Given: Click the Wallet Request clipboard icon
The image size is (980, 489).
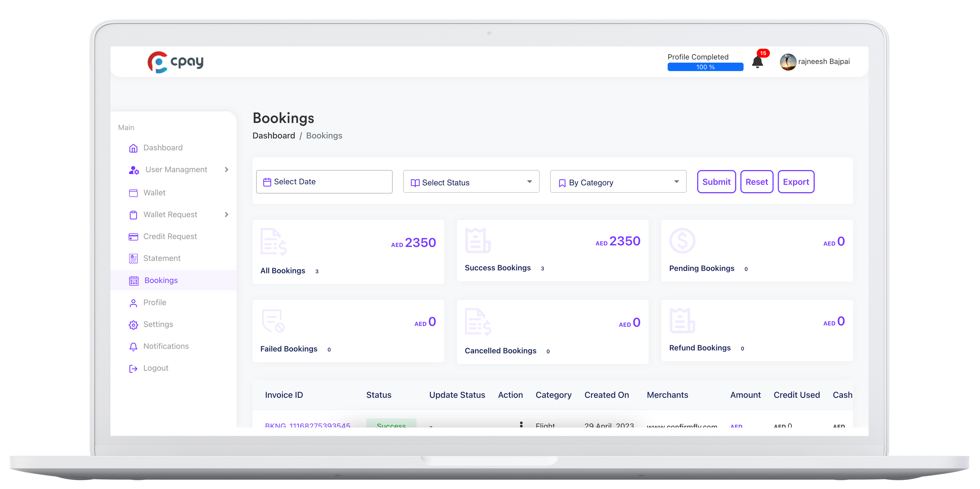Looking at the screenshot, I should (133, 215).
